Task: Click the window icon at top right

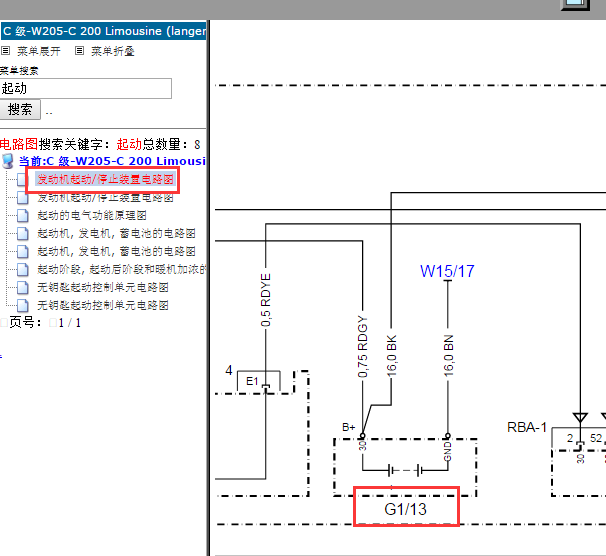Action: [575, 4]
